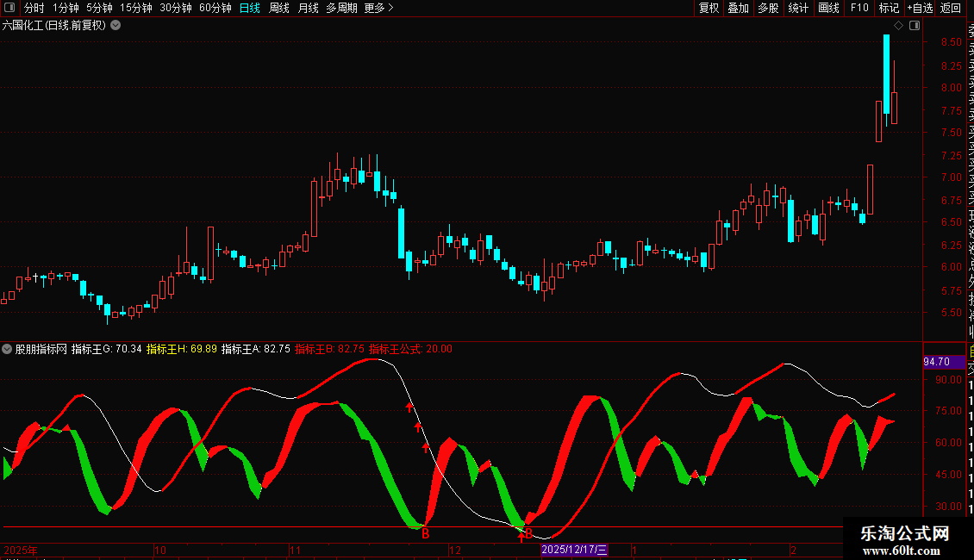Click the diamond marker icon above chart

(x=898, y=26)
